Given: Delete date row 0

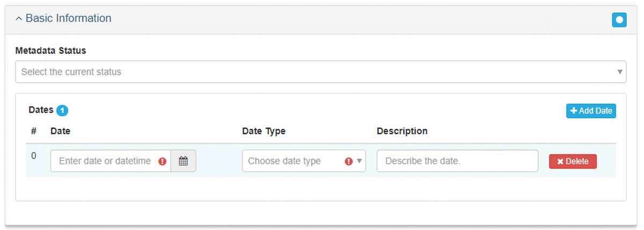Looking at the screenshot, I should point(573,161).
